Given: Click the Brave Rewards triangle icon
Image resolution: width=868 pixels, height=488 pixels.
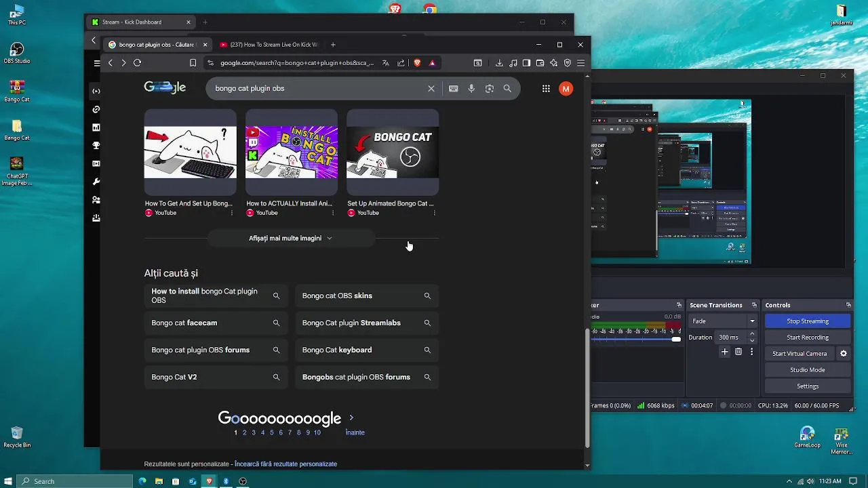Looking at the screenshot, I should [432, 63].
